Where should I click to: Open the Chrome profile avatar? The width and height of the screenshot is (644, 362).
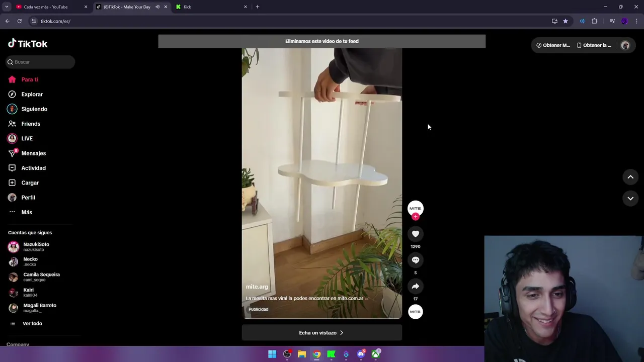(624, 21)
